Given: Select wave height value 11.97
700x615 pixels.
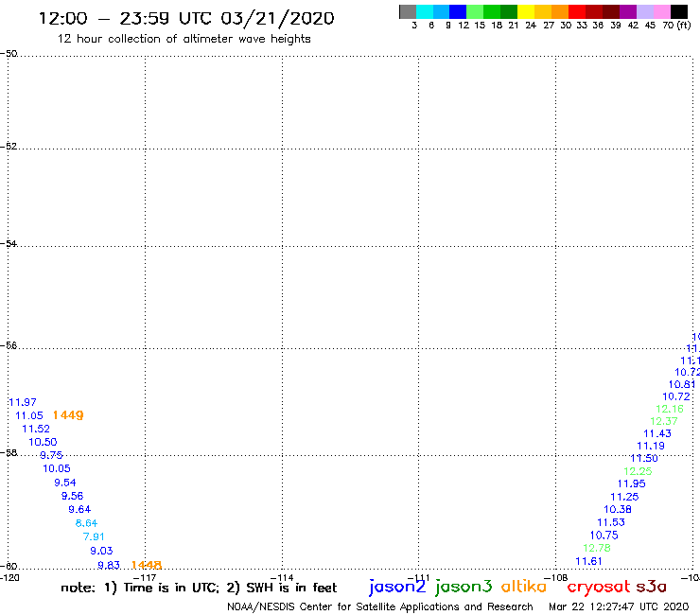Looking at the screenshot, I should point(23,402).
